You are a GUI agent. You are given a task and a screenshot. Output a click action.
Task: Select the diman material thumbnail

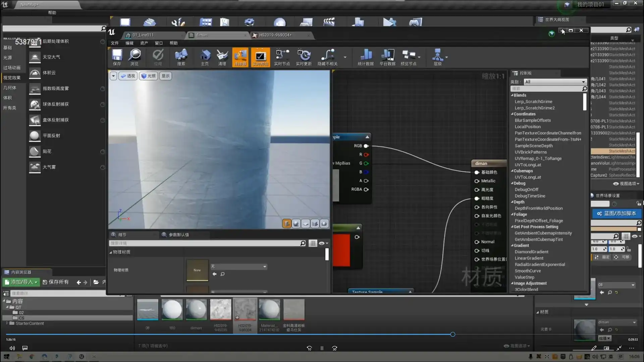(x=196, y=309)
